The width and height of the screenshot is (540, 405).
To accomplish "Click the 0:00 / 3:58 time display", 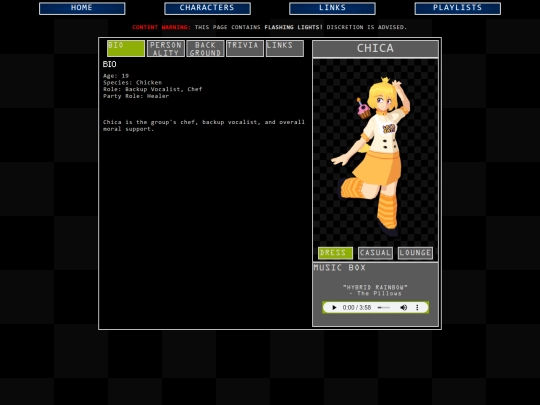I will click(357, 308).
